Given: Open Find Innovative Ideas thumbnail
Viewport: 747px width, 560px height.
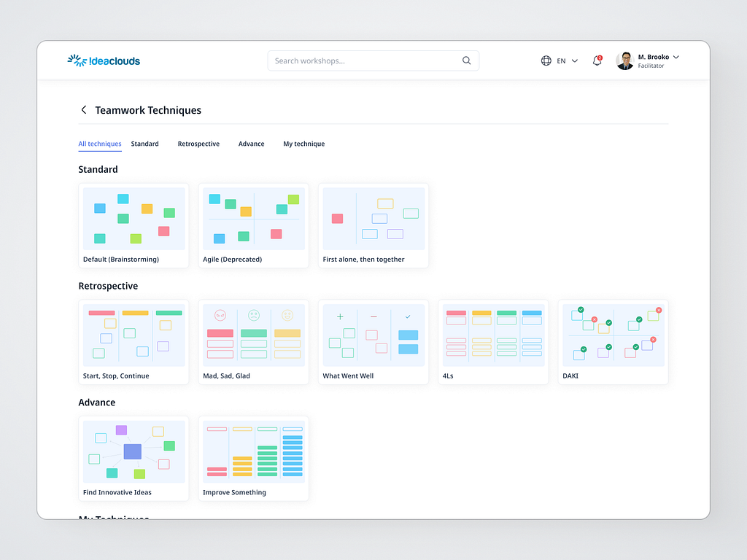Looking at the screenshot, I should point(134,451).
